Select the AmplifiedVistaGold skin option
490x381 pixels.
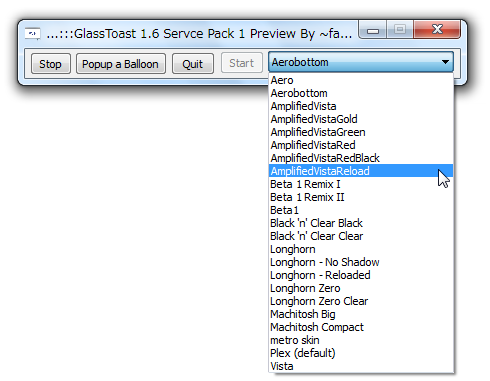pos(361,119)
